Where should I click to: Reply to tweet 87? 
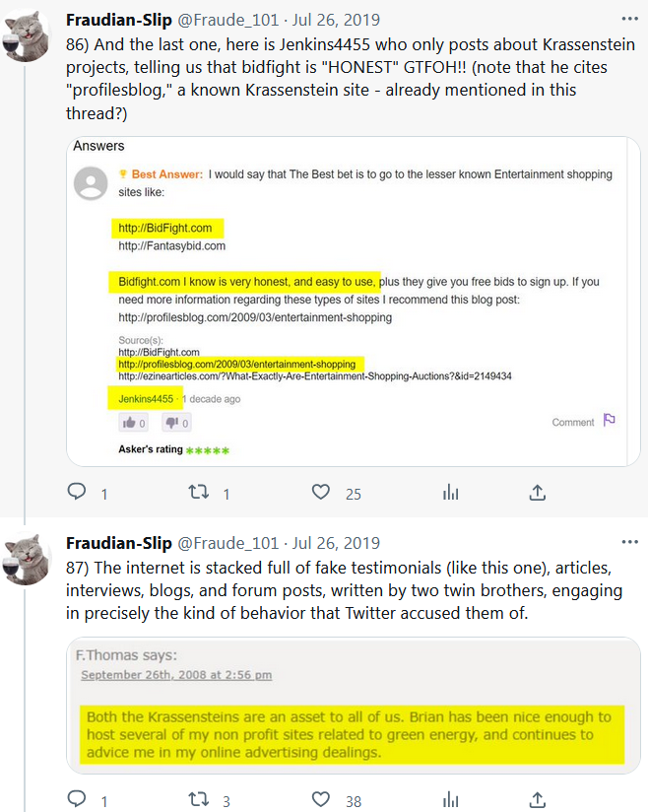(x=76, y=799)
